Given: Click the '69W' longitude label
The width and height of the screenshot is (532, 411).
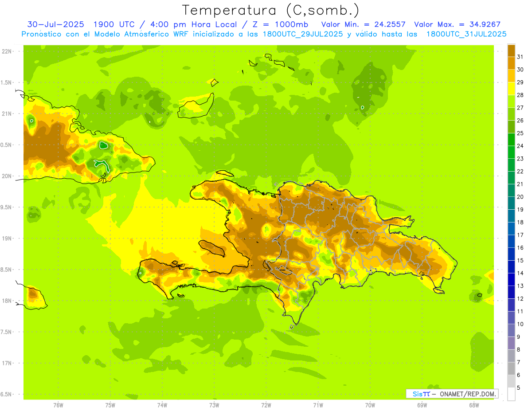Looking at the screenshot, I should [x=422, y=405].
